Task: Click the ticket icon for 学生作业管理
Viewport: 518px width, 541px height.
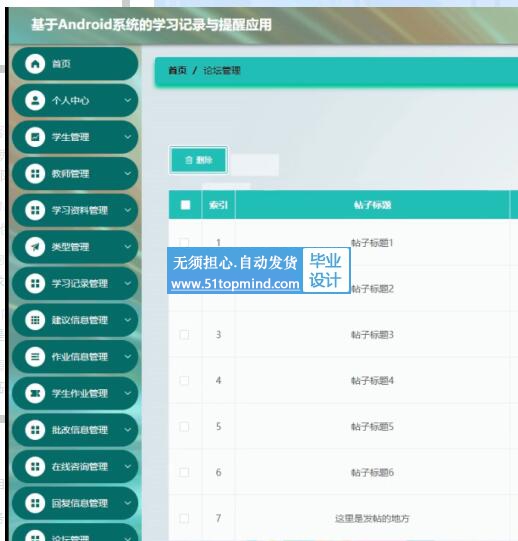Action: point(35,393)
